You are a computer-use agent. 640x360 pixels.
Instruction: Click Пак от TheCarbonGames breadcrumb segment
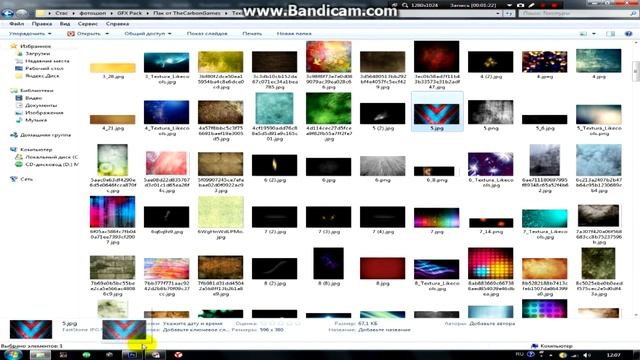tap(187, 13)
